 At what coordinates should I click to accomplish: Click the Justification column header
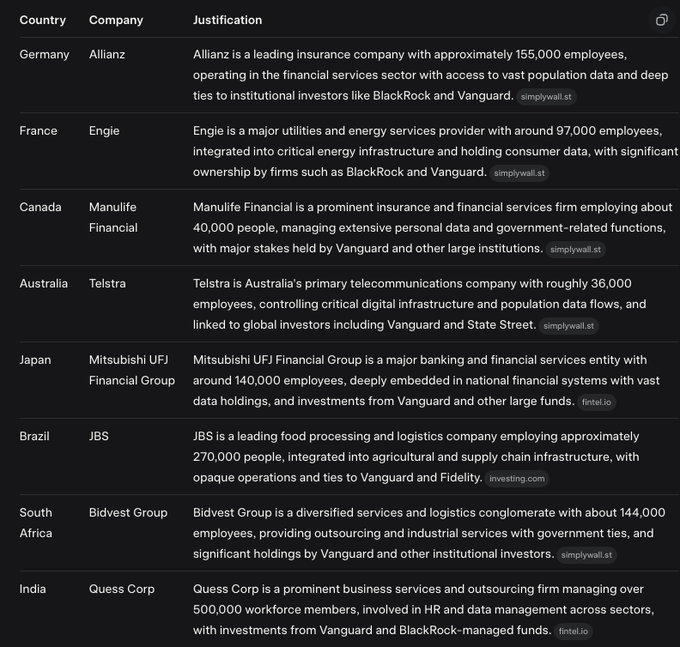(228, 20)
